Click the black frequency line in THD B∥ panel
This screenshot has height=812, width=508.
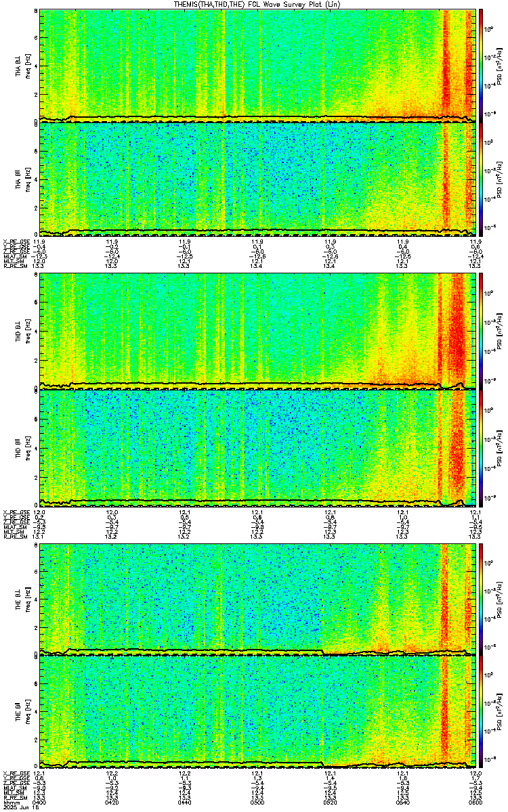[x=257, y=501]
